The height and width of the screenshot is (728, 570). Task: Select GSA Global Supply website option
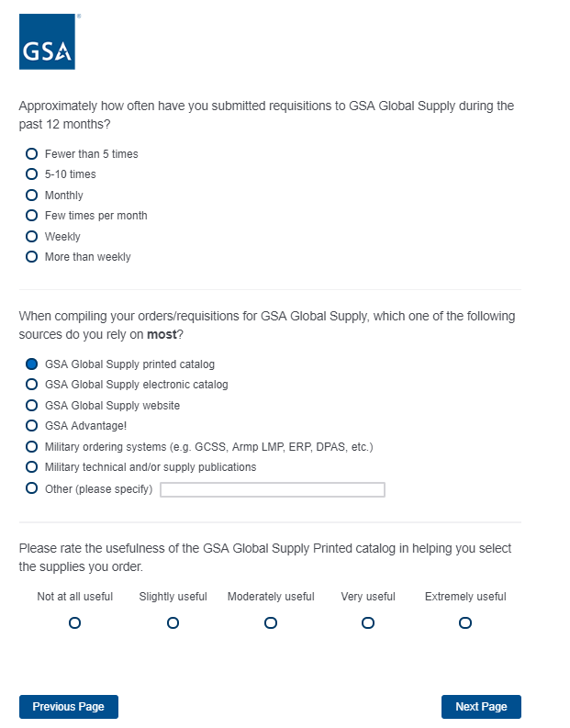(32, 406)
